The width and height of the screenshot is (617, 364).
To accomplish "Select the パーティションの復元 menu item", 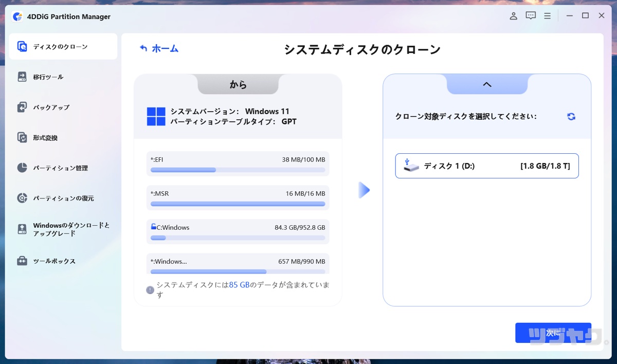I will pos(63,198).
